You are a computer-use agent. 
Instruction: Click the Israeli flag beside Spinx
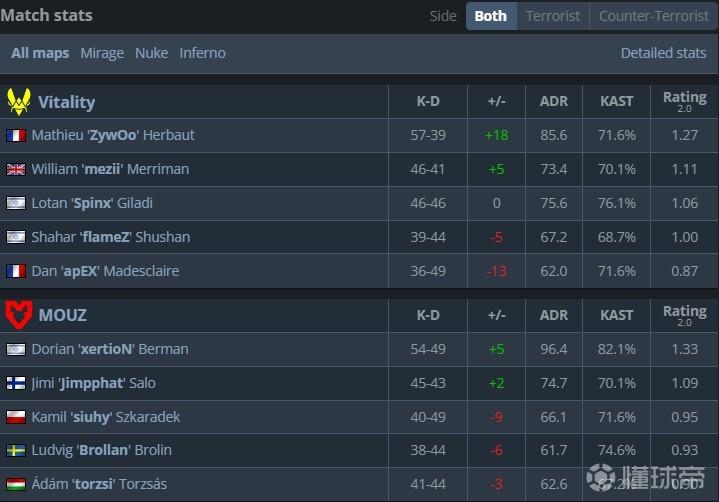point(16,203)
